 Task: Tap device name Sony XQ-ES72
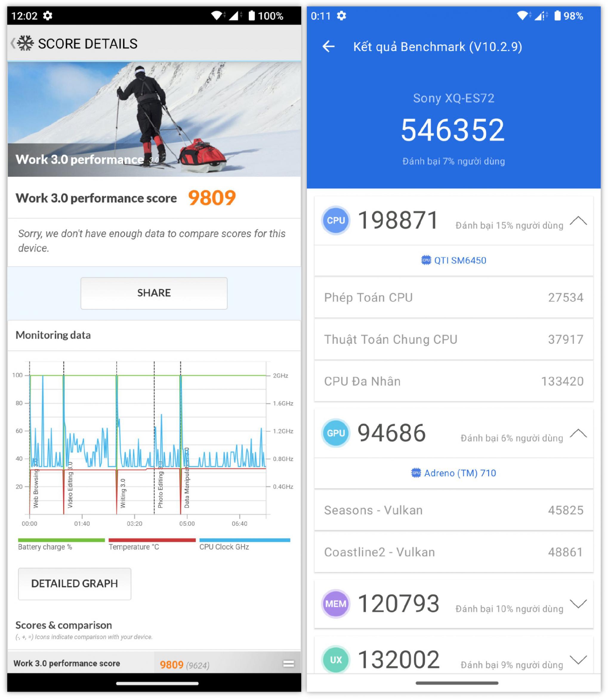pyautogui.click(x=454, y=98)
